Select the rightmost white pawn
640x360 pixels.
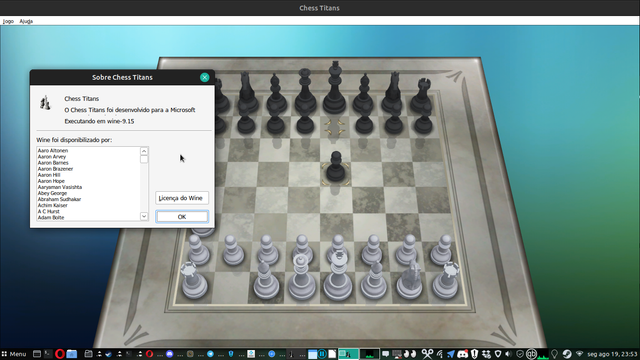tap(442, 249)
